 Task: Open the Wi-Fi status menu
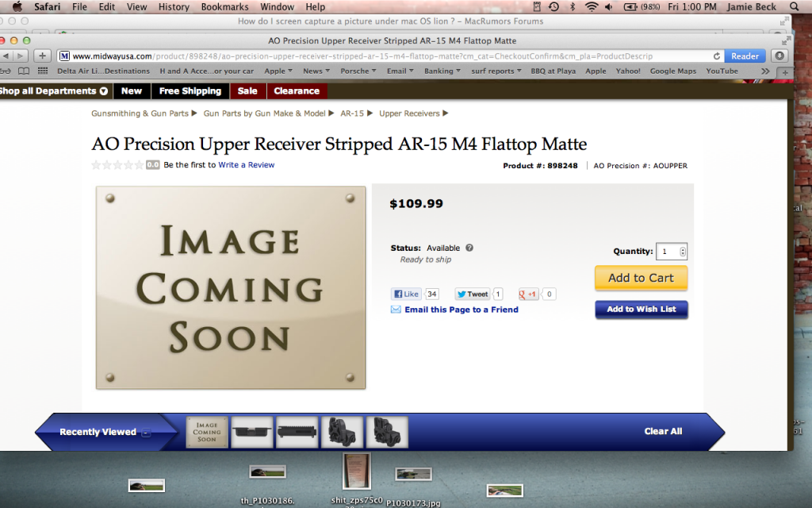pyautogui.click(x=591, y=6)
